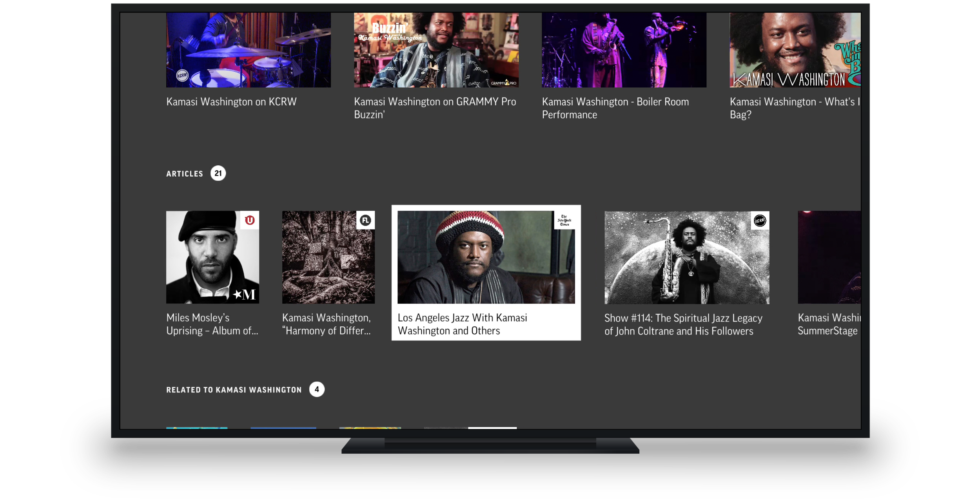Click the related count badge showing 4
The height and width of the screenshot is (503, 980).
coord(317,389)
